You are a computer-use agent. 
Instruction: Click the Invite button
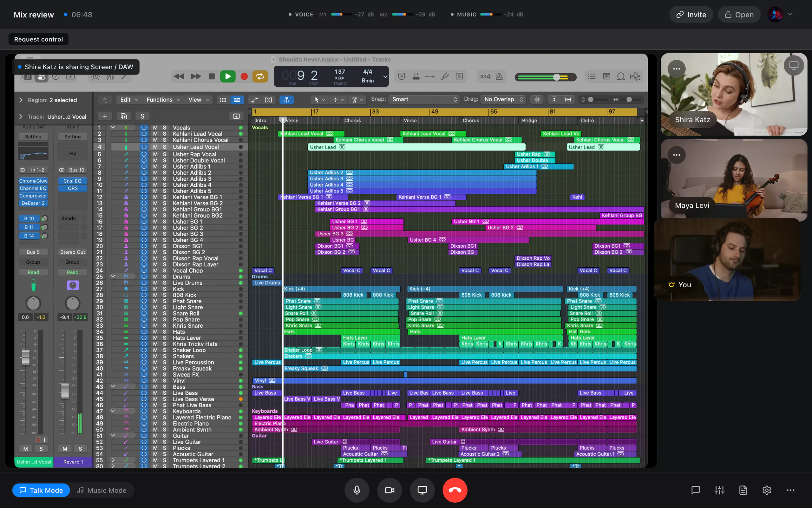pyautogui.click(x=691, y=15)
